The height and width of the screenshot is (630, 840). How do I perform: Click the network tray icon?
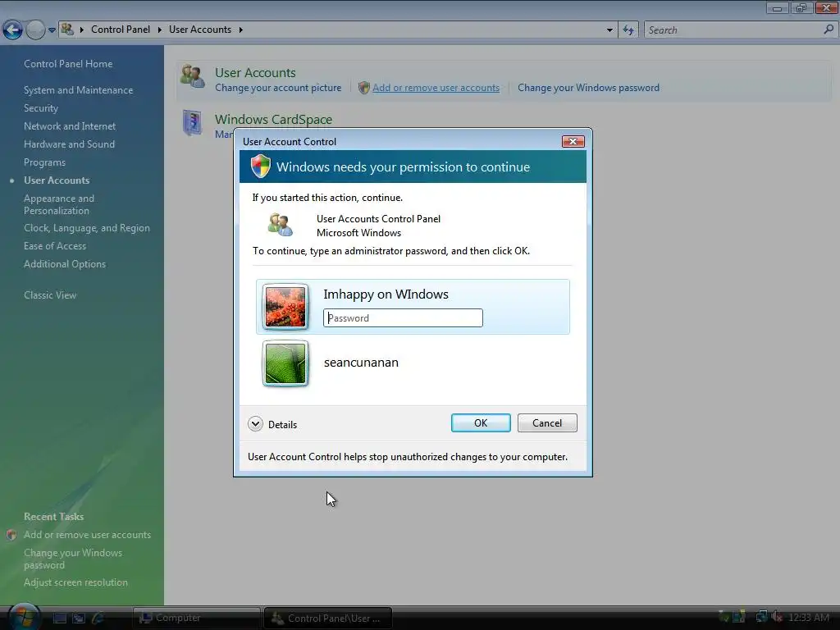coord(761,617)
